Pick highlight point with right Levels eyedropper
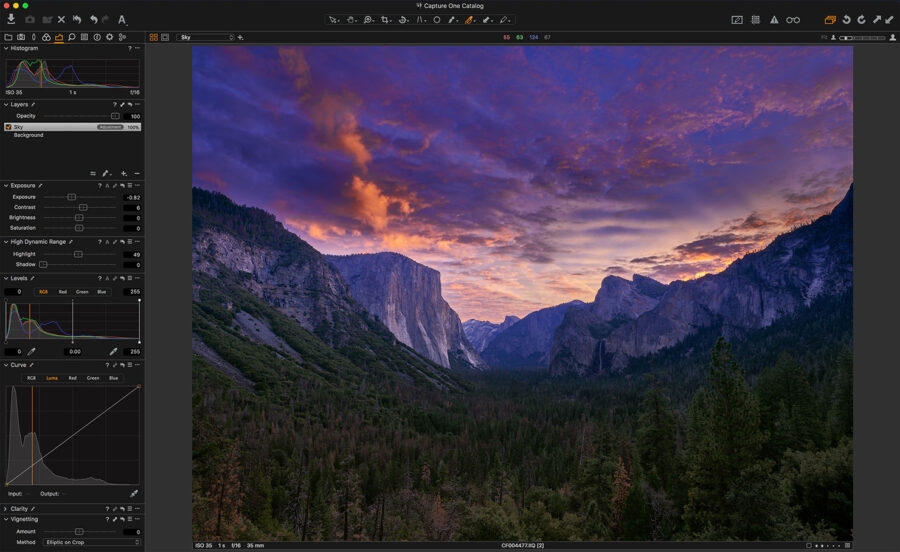 pos(113,351)
